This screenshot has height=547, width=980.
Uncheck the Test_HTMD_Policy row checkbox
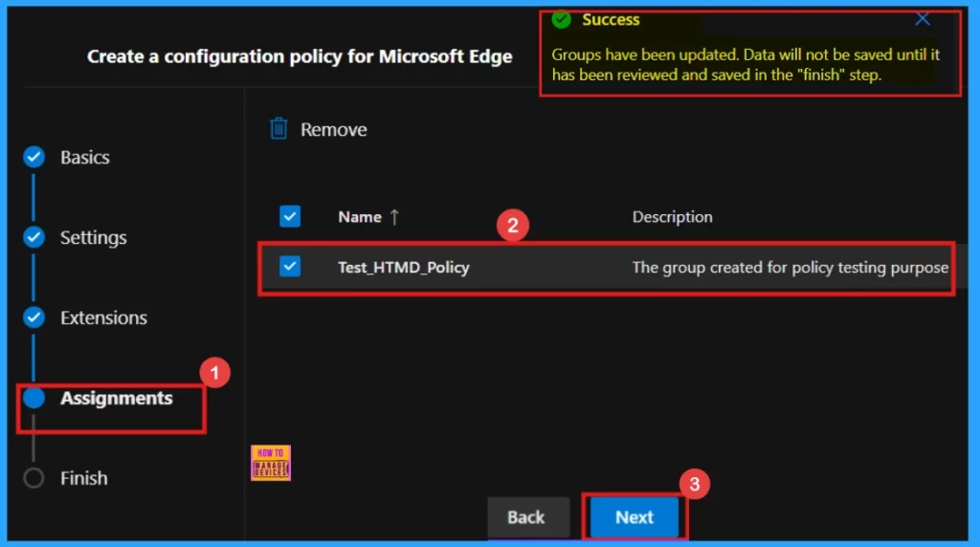(x=290, y=267)
